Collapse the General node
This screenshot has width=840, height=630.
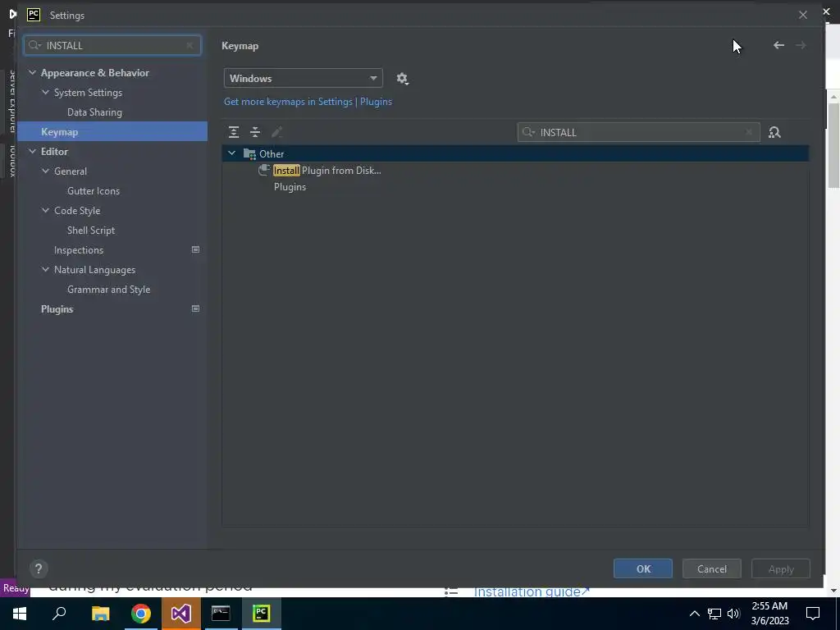click(x=46, y=171)
